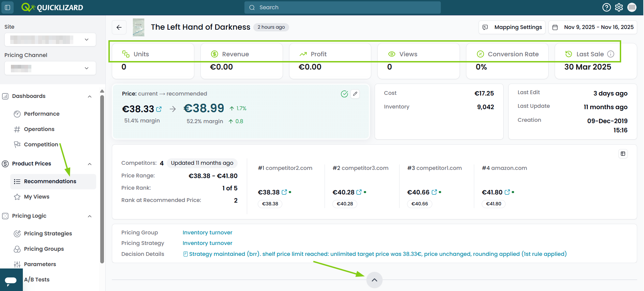Toggle the sidebar panel icon
This screenshot has height=291, width=644.
tap(8, 8)
